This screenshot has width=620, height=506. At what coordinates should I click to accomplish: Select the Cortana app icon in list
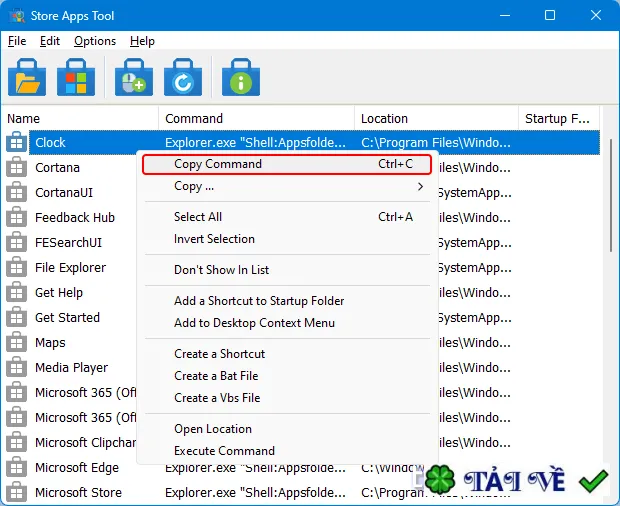[x=16, y=167]
